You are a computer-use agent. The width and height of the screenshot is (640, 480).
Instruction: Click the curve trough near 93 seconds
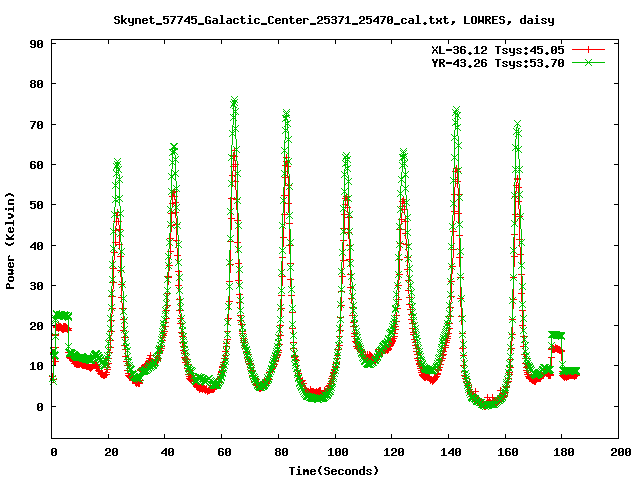coord(316,396)
